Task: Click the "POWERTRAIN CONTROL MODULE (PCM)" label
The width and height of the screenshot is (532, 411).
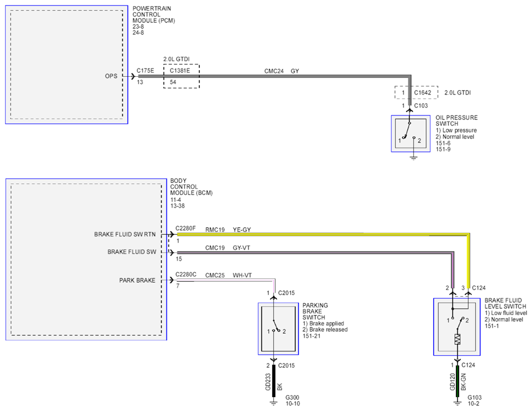Action: (x=154, y=14)
